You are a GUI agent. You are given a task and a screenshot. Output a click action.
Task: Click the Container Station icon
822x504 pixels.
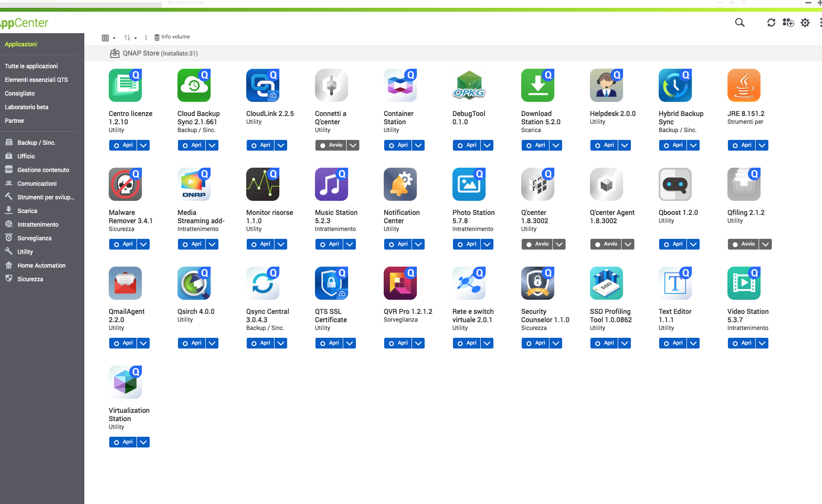pos(400,85)
